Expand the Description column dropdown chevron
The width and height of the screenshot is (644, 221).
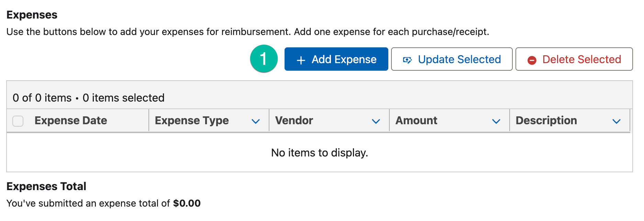coord(616,121)
